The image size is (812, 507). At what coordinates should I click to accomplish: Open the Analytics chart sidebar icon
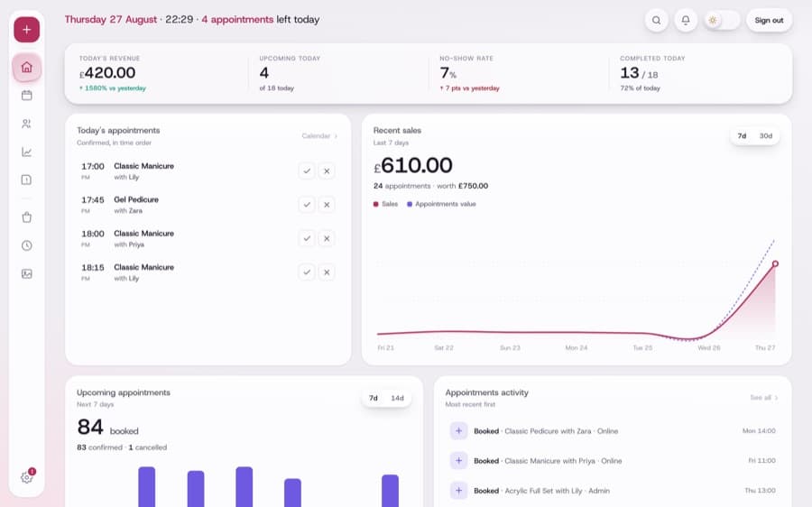point(27,152)
